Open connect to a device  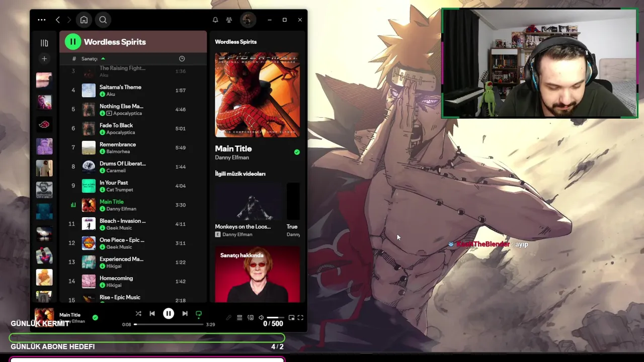(x=251, y=318)
